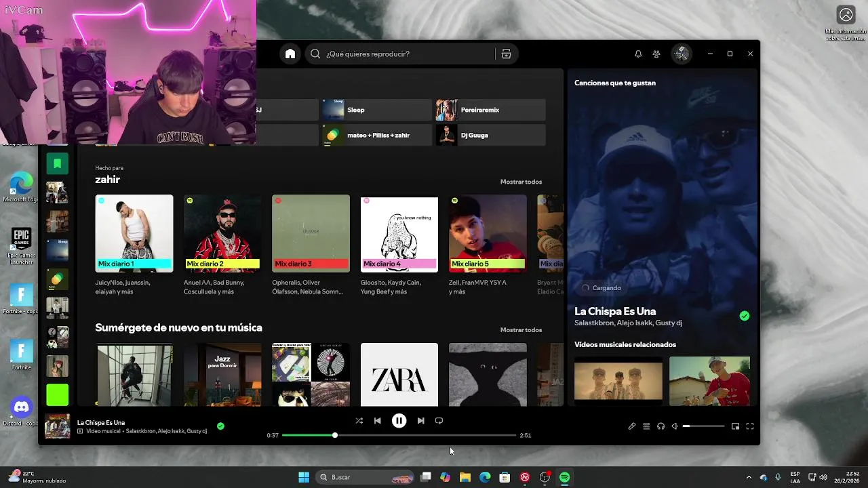Toggle shuffle playback
Viewport: 868px width, 488px height.
(359, 421)
